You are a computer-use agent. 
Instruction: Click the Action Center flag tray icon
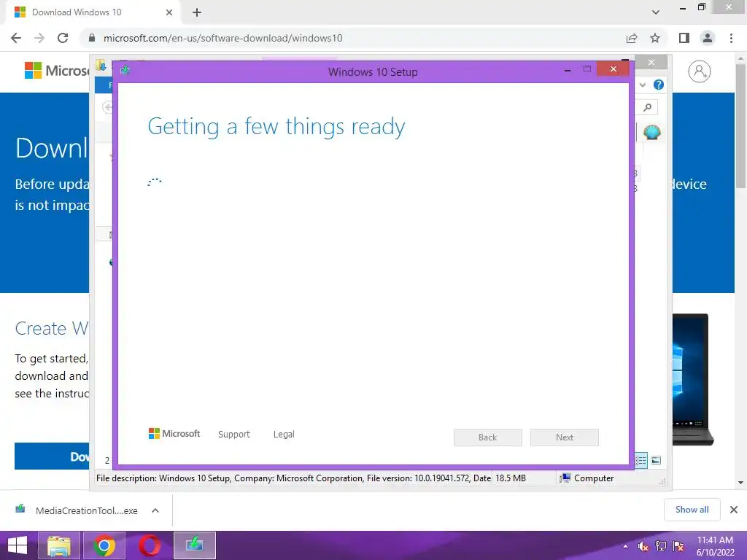(x=678, y=546)
